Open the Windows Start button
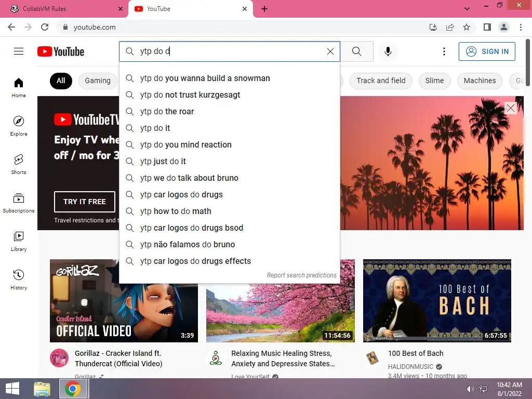Screen dimensions: 532x399 click(12, 389)
